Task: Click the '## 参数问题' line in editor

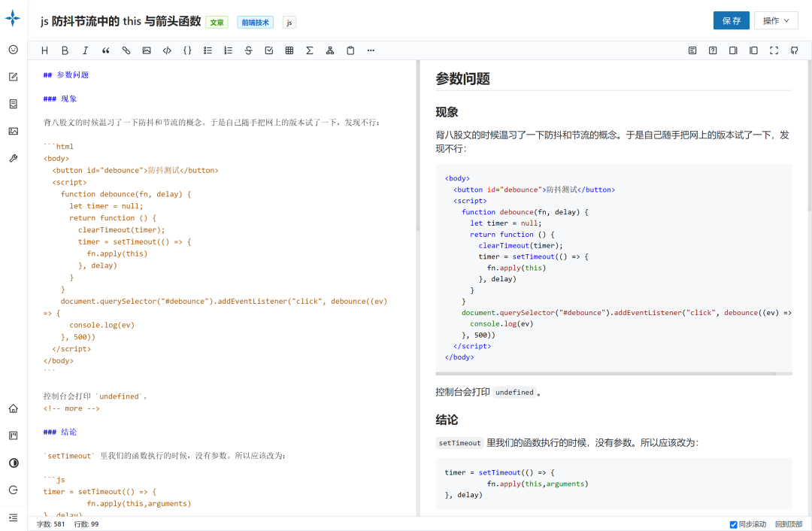Action: pyautogui.click(x=65, y=74)
